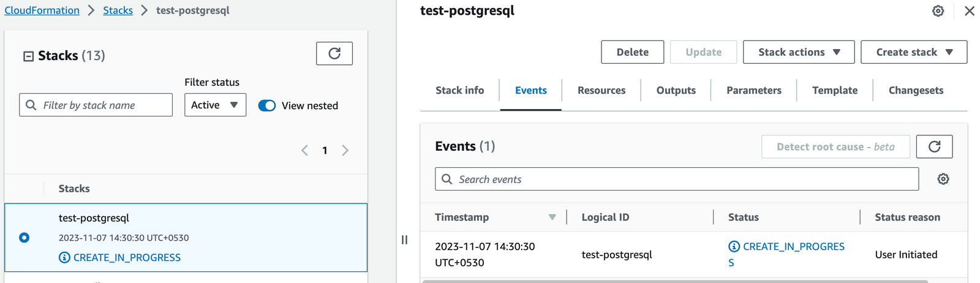Viewport: 980px width, 283px height.
Task: Click test-postgresql breadcrumb text
Action: 192,10
